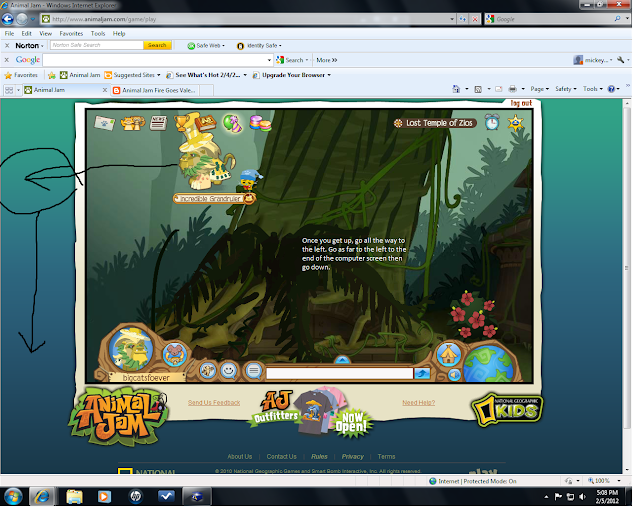Click the yellow Norton Search button
640x513 pixels.
point(157,45)
